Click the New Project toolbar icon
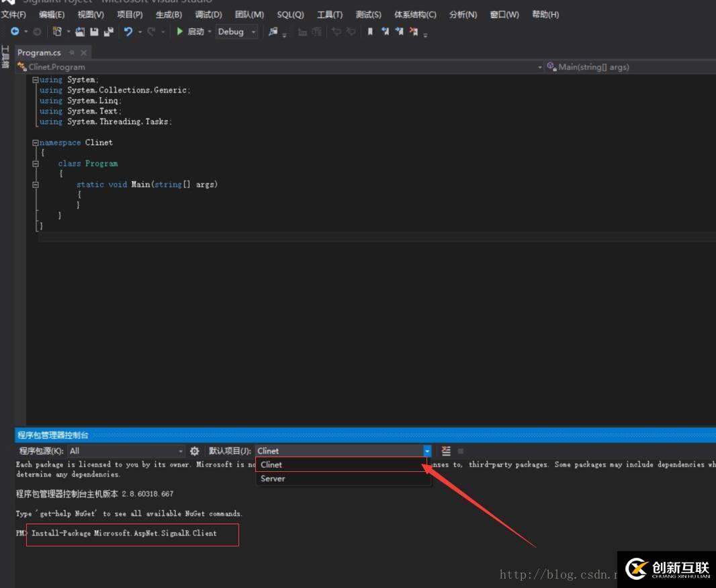The width and height of the screenshot is (716, 588). click(x=57, y=32)
